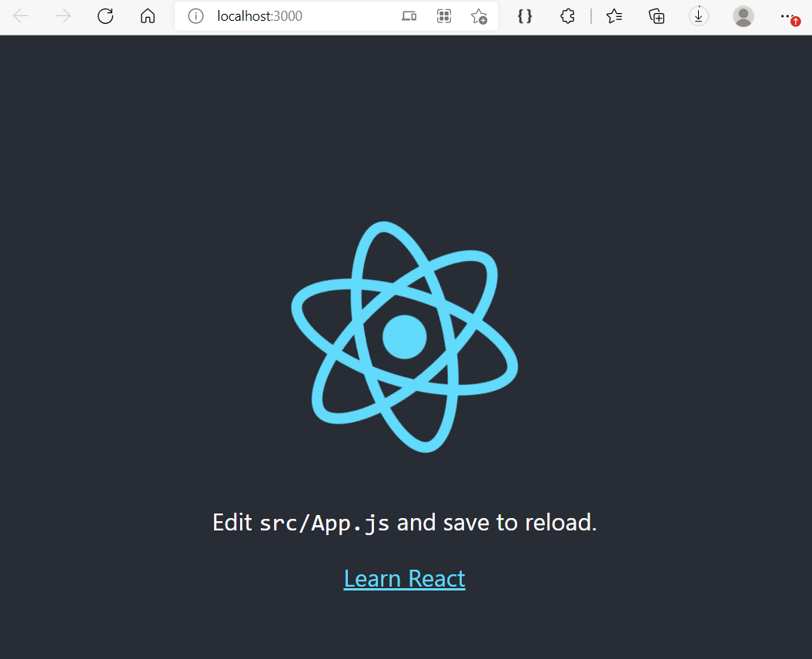Click the browser Back arrow
812x659 pixels.
[21, 16]
